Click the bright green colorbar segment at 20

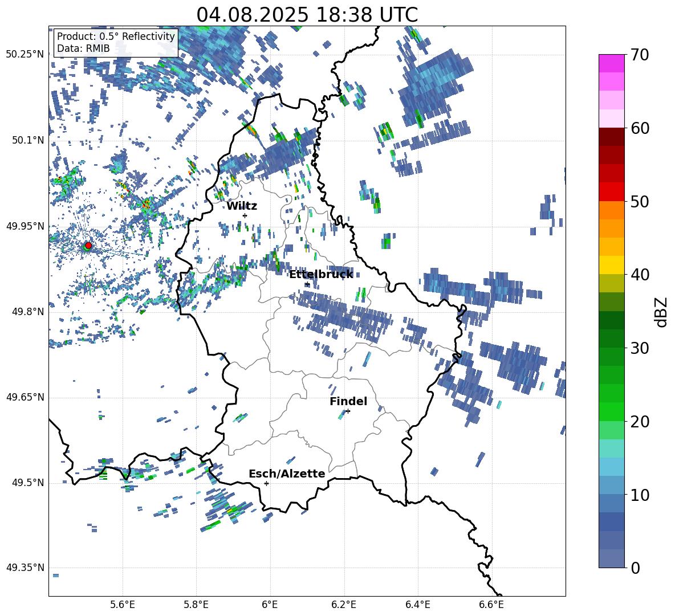[612, 411]
